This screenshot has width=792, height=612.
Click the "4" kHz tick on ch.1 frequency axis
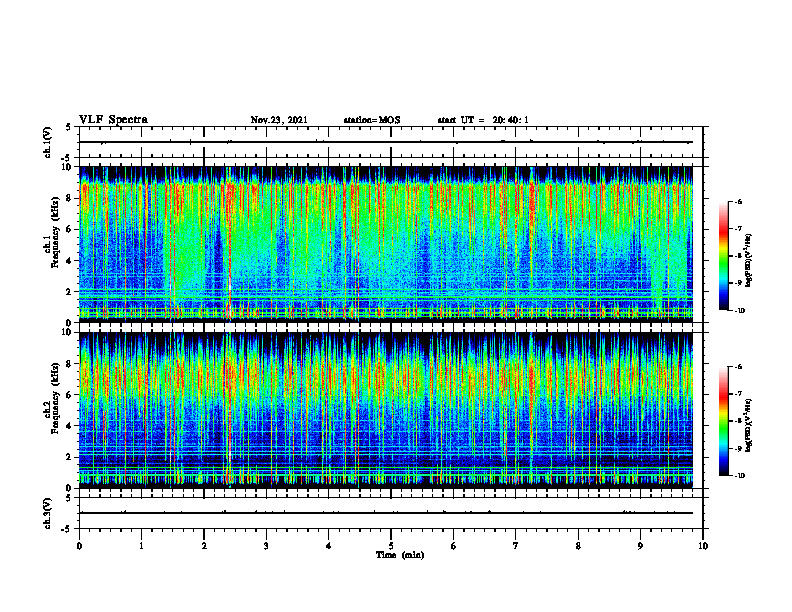click(70, 261)
